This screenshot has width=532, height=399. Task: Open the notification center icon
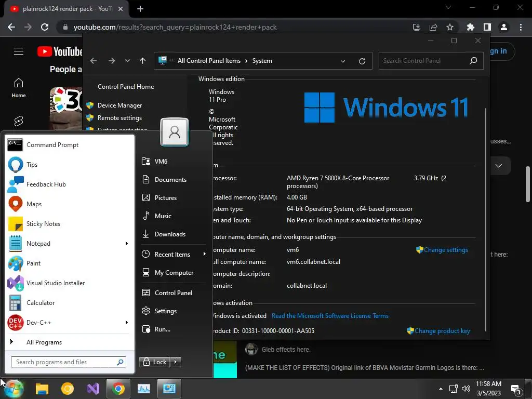coord(516,390)
